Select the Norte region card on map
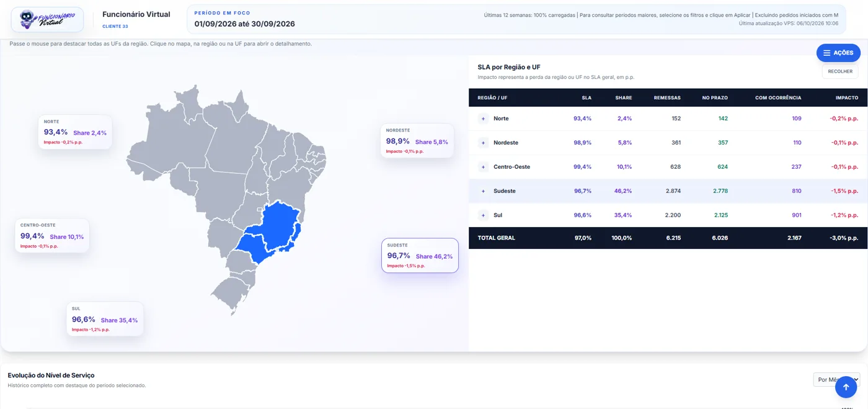Image resolution: width=868 pixels, height=409 pixels. coord(75,132)
